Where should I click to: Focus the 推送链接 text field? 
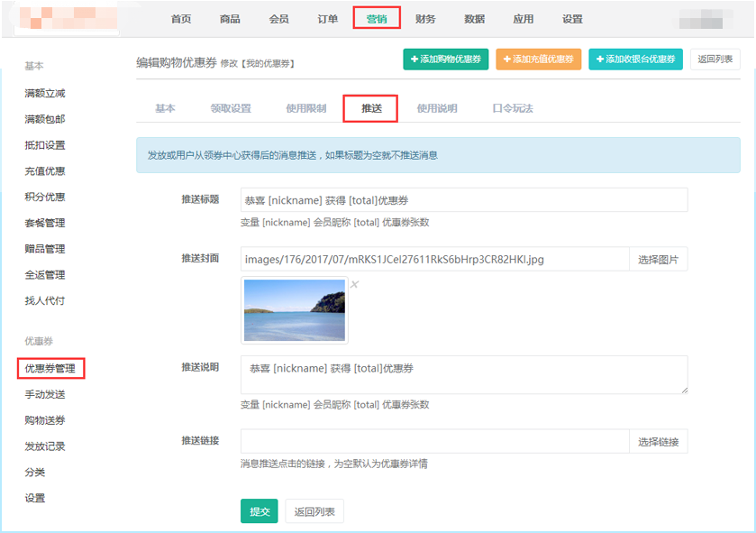434,441
